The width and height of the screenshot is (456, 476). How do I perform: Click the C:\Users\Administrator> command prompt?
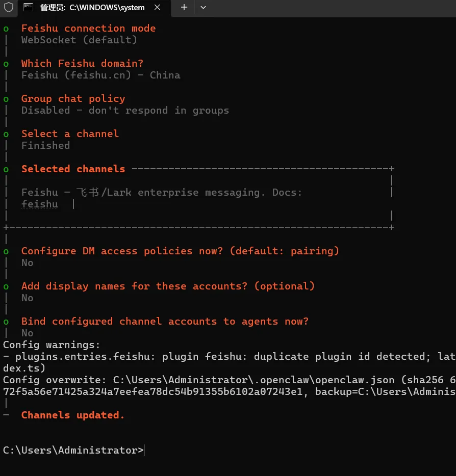pos(73,450)
